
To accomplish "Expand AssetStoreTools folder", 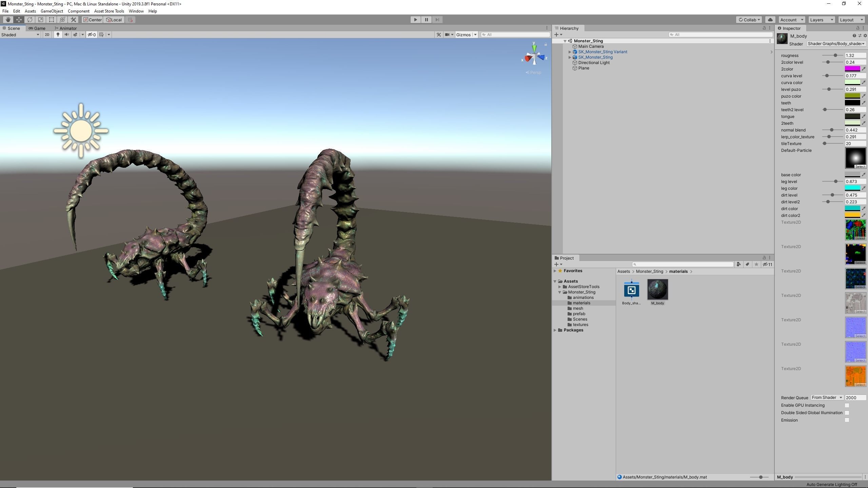I will click(560, 287).
